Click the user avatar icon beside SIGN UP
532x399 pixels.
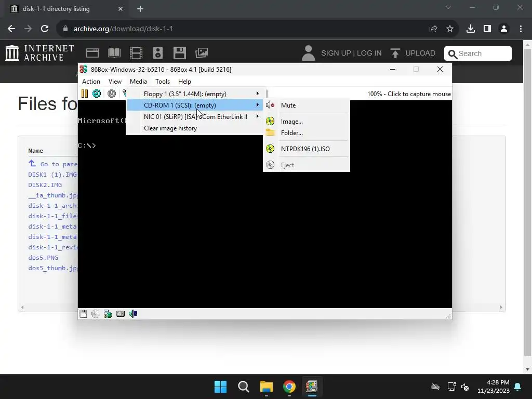309,53
